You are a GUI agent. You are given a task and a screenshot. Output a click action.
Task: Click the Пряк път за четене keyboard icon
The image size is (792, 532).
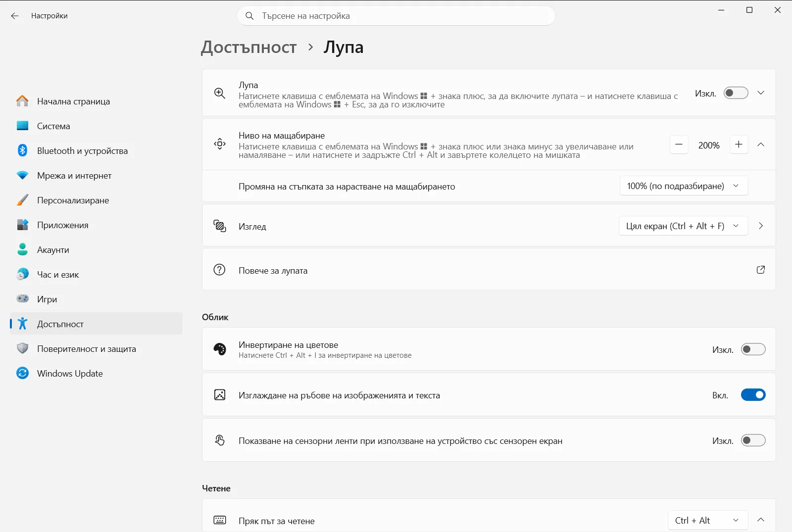pos(220,520)
